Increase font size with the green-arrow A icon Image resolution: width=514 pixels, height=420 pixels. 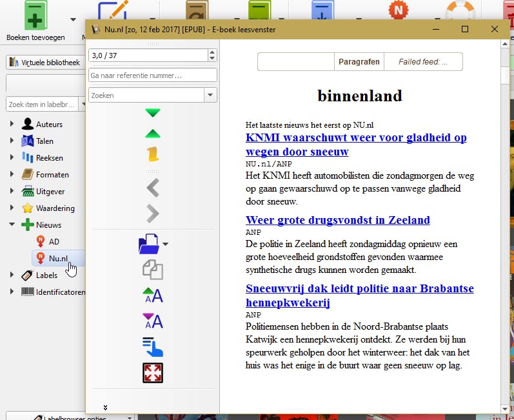click(x=153, y=295)
